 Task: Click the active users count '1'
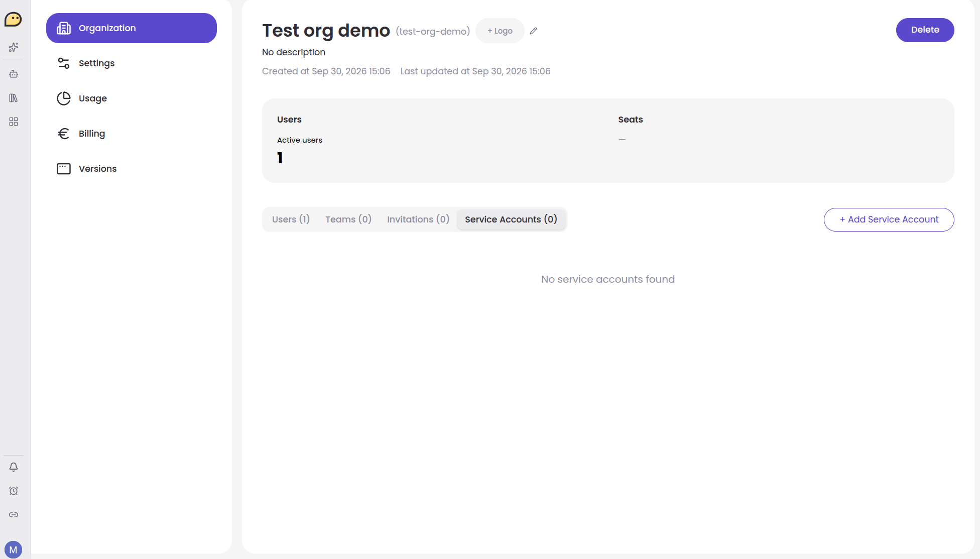pos(280,158)
